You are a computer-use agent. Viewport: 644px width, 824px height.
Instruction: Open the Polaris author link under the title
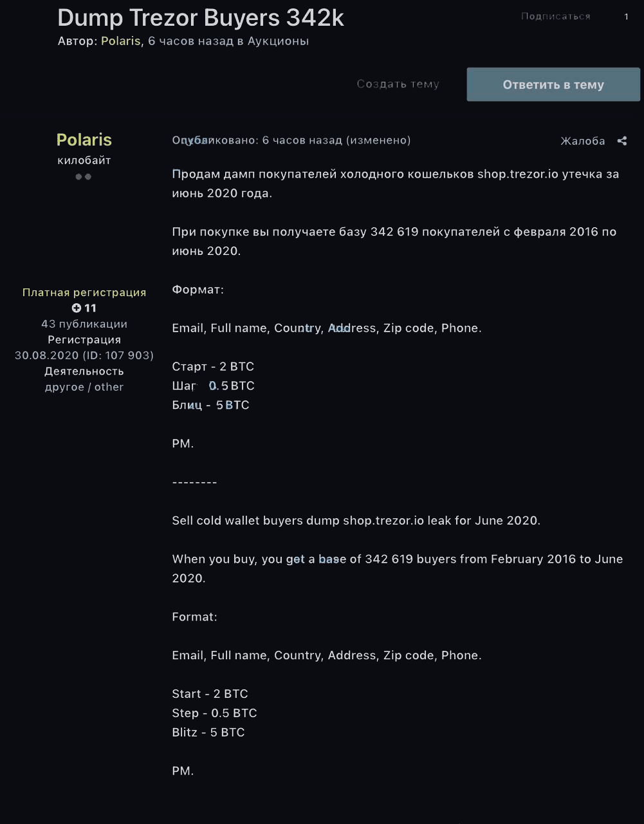click(x=120, y=41)
